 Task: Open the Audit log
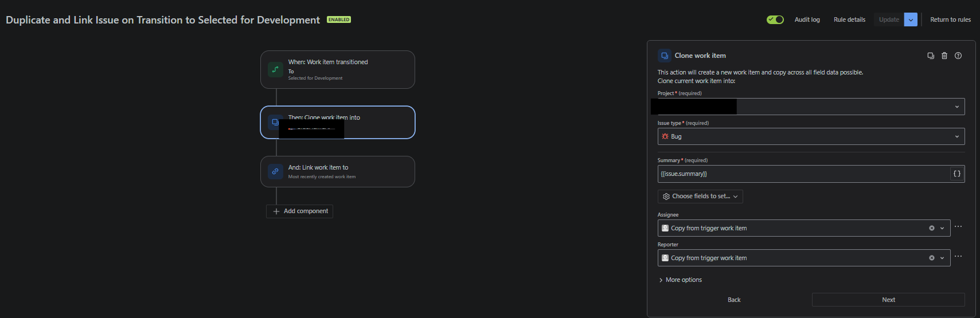pos(807,19)
